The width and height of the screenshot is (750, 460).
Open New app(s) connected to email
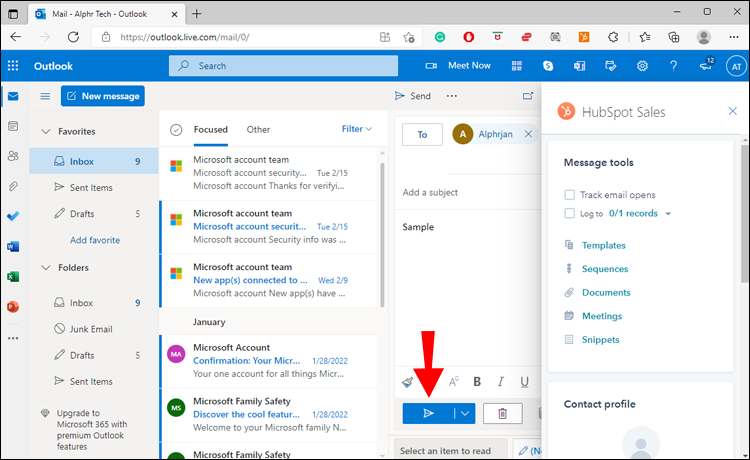point(268,280)
